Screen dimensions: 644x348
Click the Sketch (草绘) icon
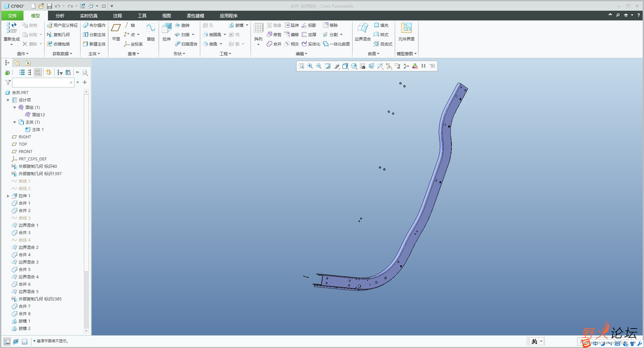pyautogui.click(x=151, y=32)
